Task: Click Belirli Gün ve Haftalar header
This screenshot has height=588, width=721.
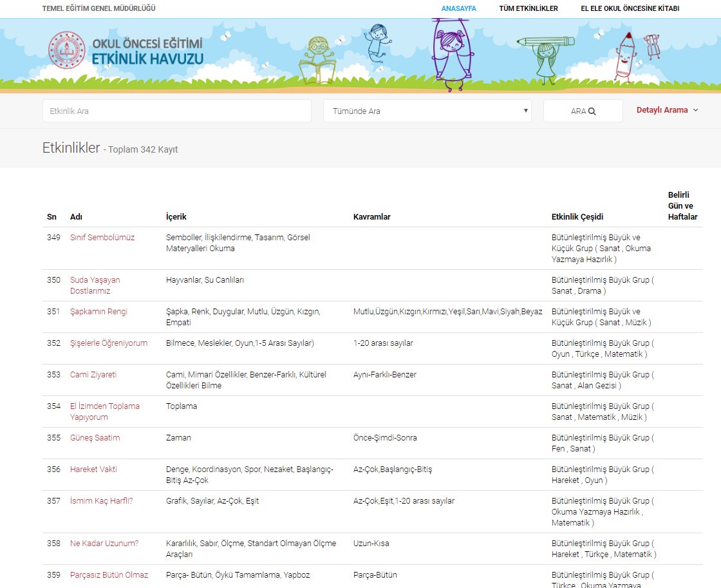Action: tap(682, 205)
